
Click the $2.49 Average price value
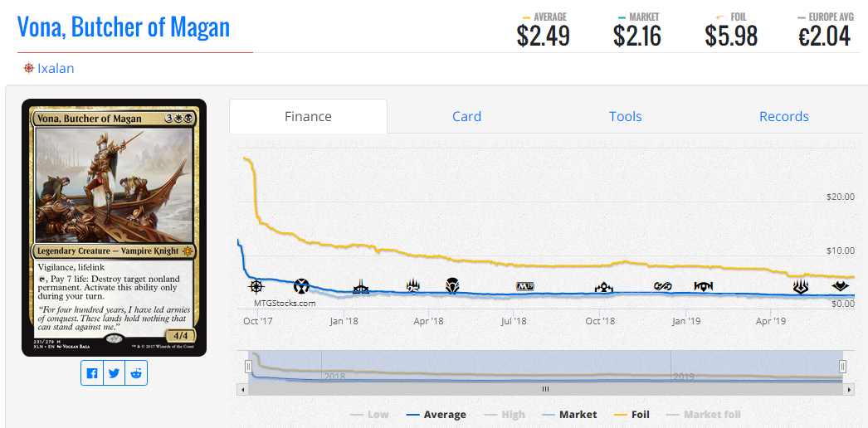coord(543,36)
